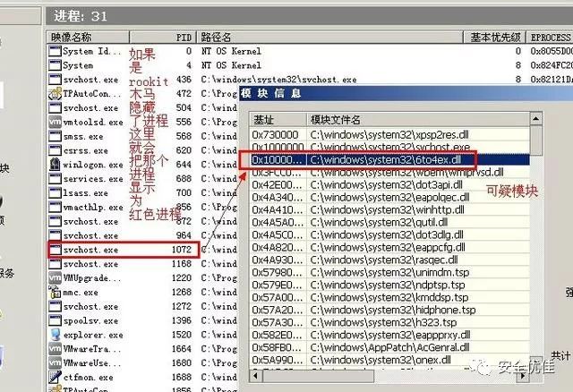Select the eappcfg.dll module row

click(389, 247)
